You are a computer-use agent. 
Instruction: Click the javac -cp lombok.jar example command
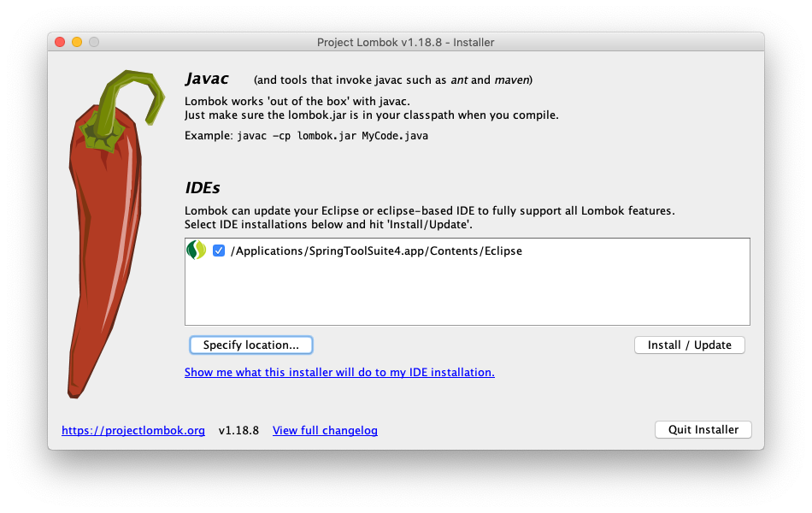click(332, 136)
